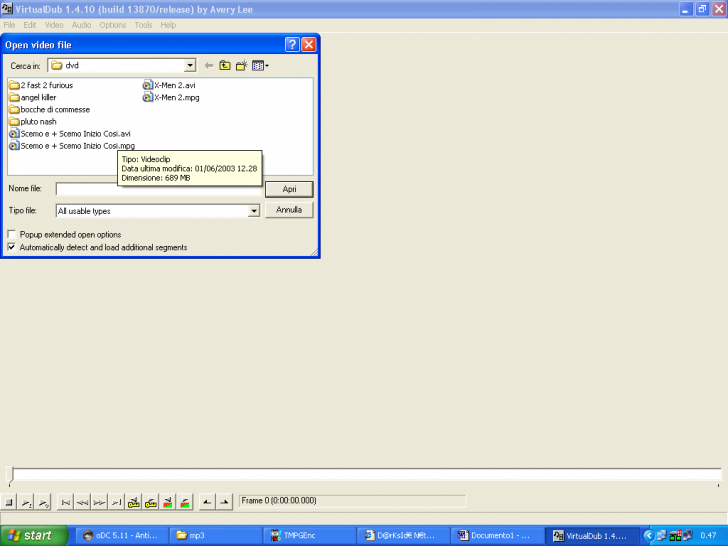728x546 pixels.
Task: Click the step backward icon
Action: coord(82,502)
